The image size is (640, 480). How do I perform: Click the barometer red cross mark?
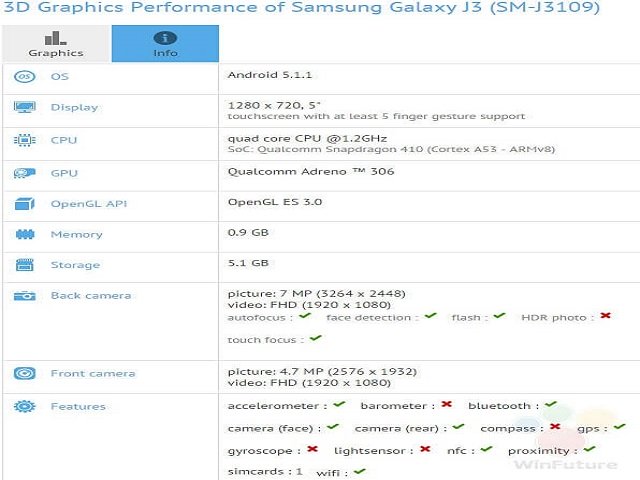click(x=446, y=405)
